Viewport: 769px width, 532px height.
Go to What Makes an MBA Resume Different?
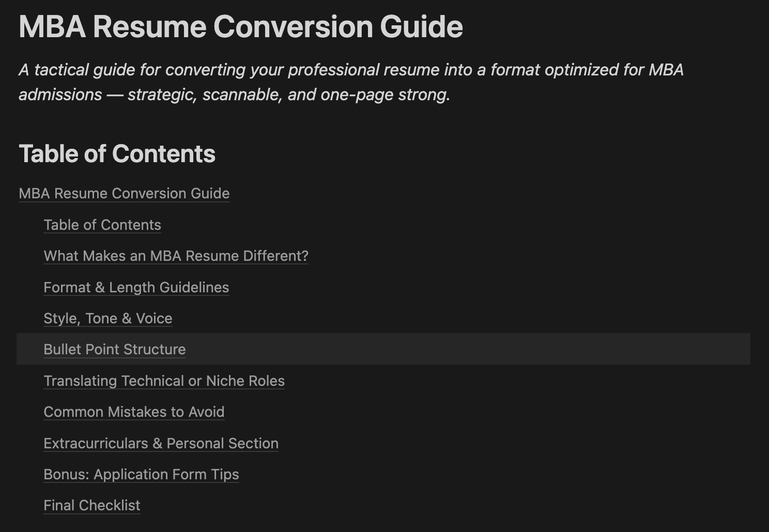[176, 256]
